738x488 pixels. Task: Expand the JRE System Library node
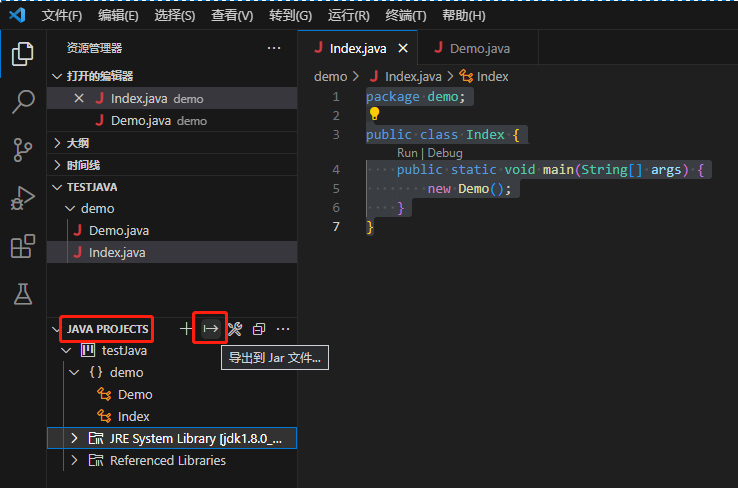[x=74, y=438]
